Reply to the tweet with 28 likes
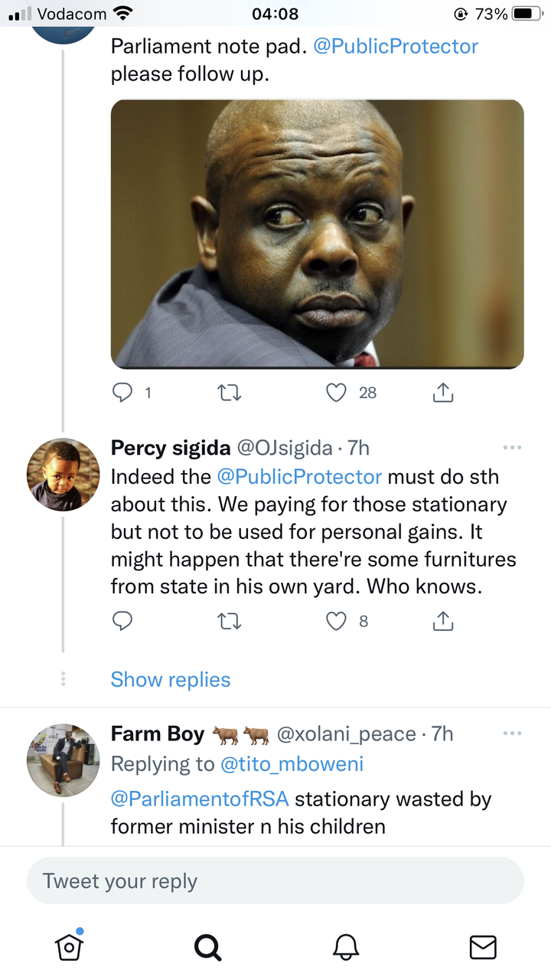Image resolution: width=551 pixels, height=980 pixels. click(x=122, y=392)
